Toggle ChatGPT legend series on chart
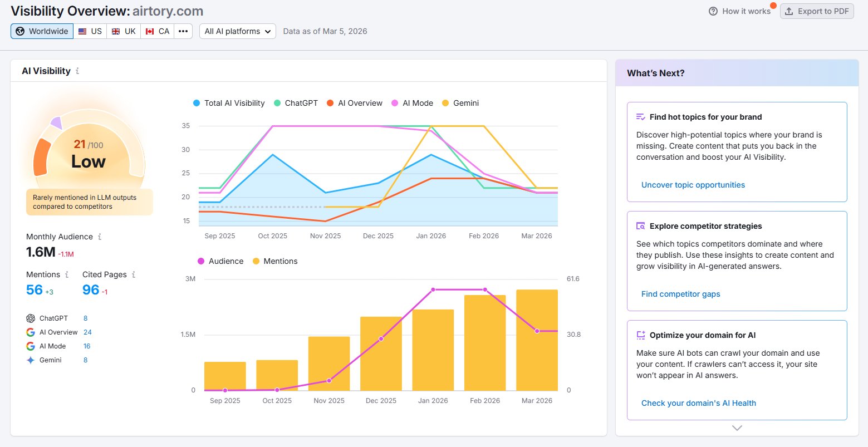Viewport: 868px width, 447px height. [296, 103]
